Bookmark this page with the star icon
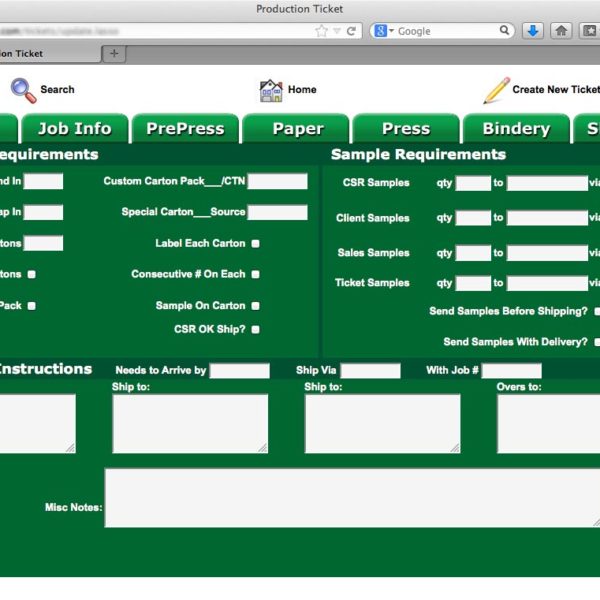The width and height of the screenshot is (600, 600). coord(321,31)
